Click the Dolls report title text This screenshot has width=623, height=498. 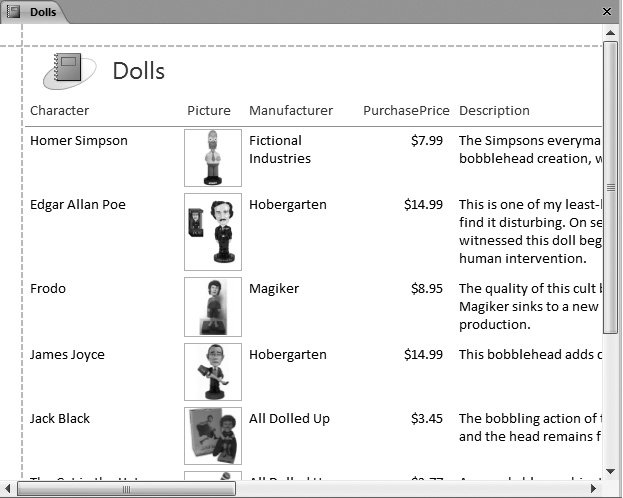(x=138, y=71)
